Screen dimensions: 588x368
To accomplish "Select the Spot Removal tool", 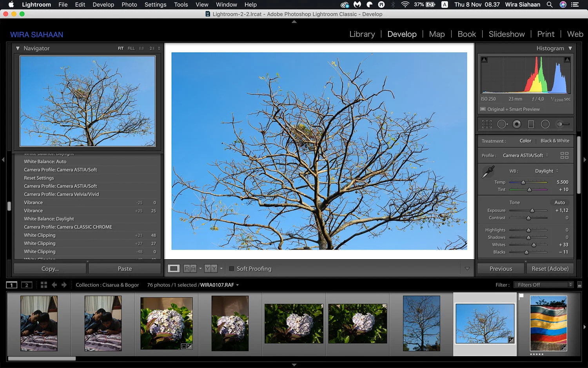I will (x=502, y=124).
